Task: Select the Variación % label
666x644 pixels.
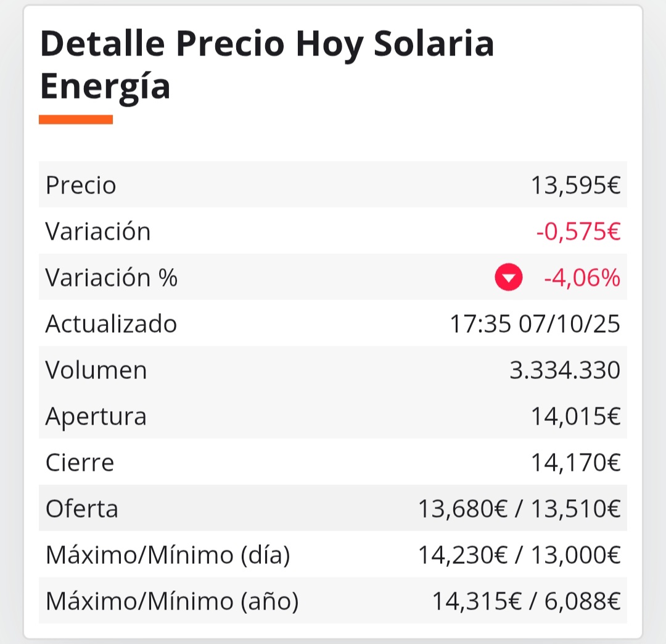Action: (x=111, y=278)
